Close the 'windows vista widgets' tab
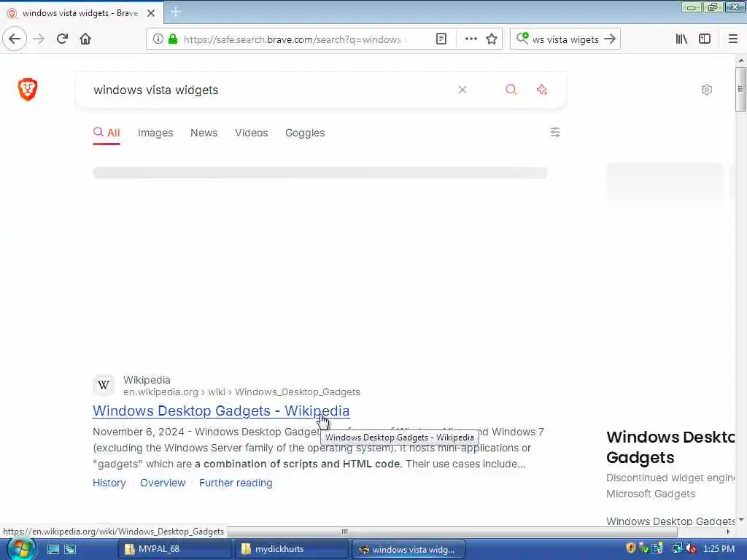Image resolution: width=747 pixels, height=560 pixels. coord(151,13)
